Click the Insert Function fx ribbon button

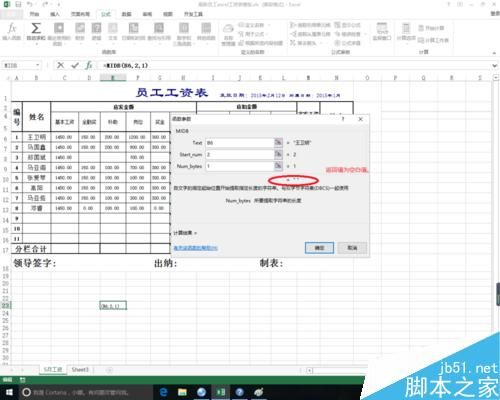pyautogui.click(x=12, y=32)
